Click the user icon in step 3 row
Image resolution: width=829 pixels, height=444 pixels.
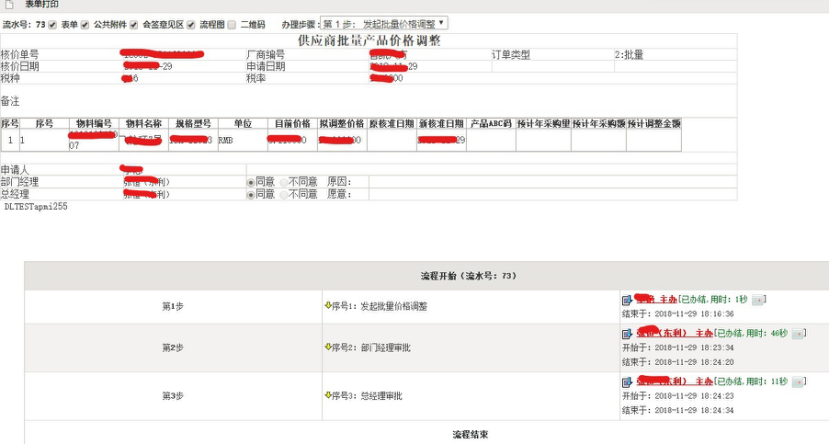click(x=627, y=382)
